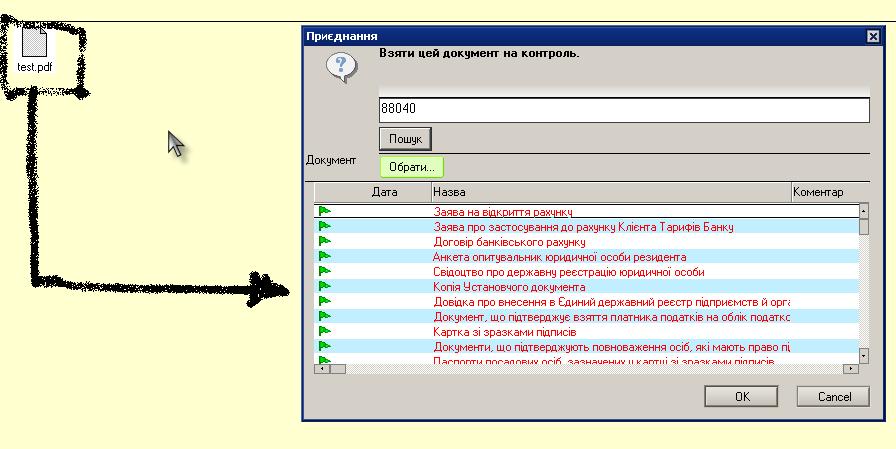Select Заява про застосування до рахунку row
The height and width of the screenshot is (449, 896).
583,227
